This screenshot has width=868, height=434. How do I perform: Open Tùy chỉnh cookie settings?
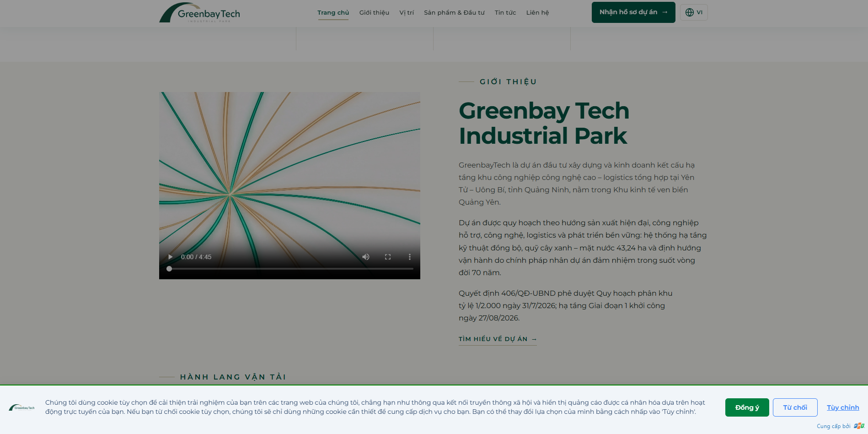pyautogui.click(x=843, y=407)
